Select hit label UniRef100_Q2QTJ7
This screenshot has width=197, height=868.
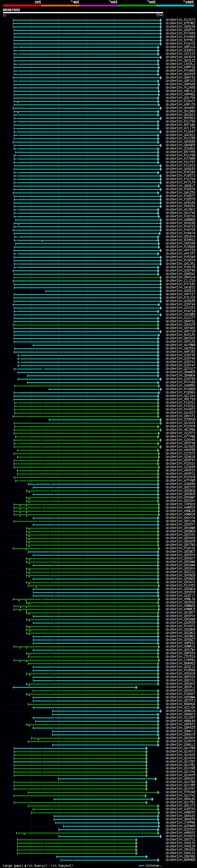pyautogui.click(x=180, y=596)
